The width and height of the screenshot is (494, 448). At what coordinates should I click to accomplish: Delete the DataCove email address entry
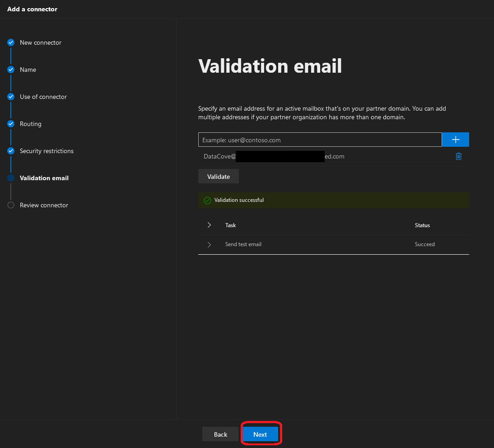(458, 157)
